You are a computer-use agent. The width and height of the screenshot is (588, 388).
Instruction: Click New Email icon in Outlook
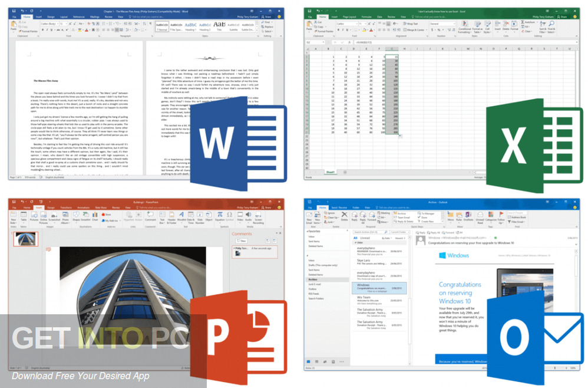(x=309, y=214)
